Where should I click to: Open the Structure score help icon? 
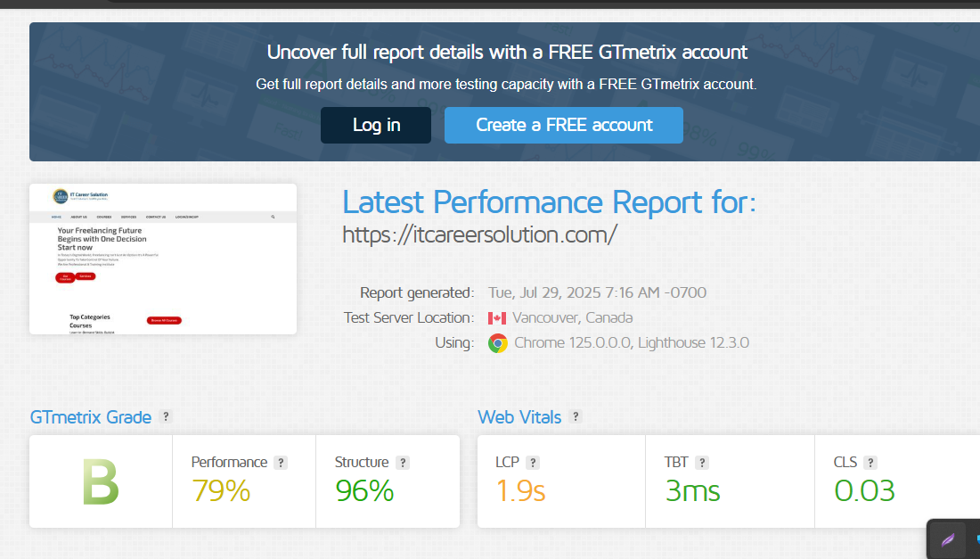[403, 462]
